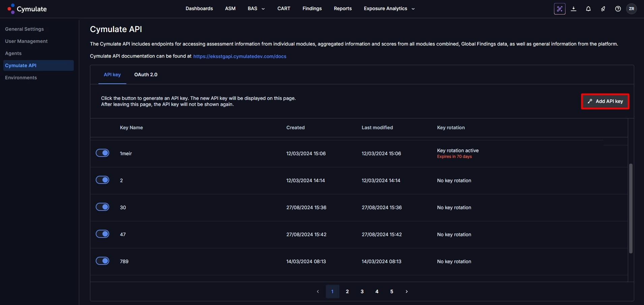Open the AI magic wand assistant icon

[560, 9]
